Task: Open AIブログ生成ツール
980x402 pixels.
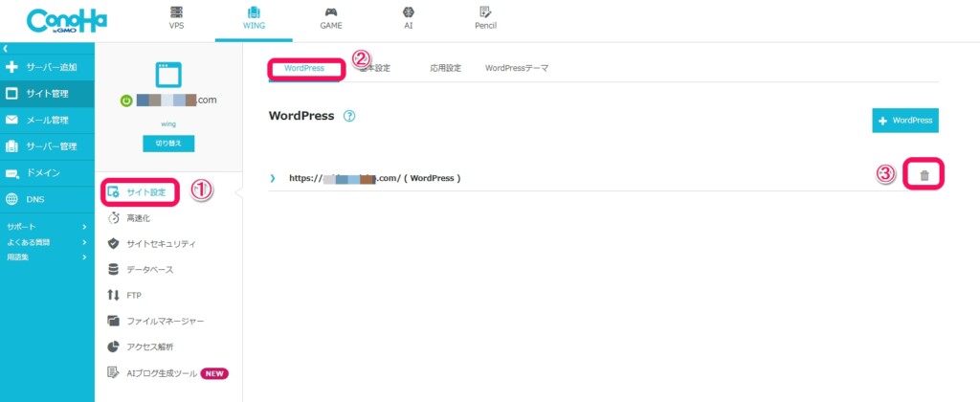Action: click(152, 373)
